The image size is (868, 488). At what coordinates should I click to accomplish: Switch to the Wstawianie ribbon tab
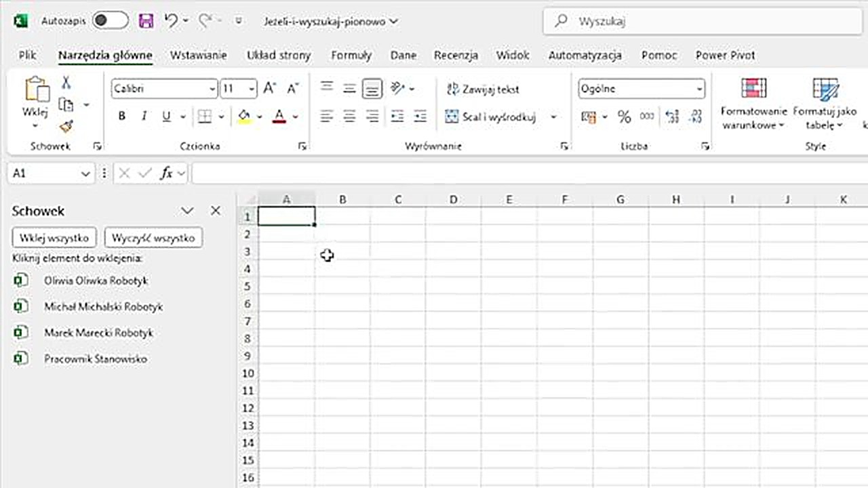198,56
